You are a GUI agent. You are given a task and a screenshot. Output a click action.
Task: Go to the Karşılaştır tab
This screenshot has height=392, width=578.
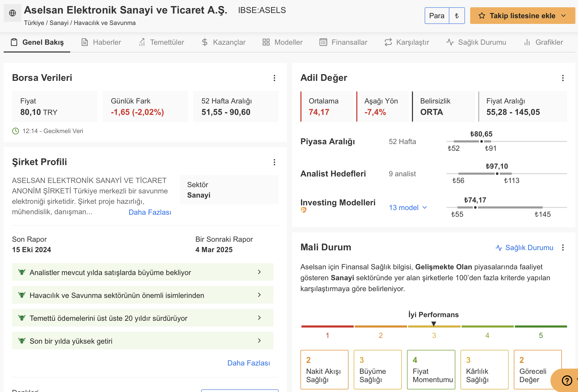point(407,42)
